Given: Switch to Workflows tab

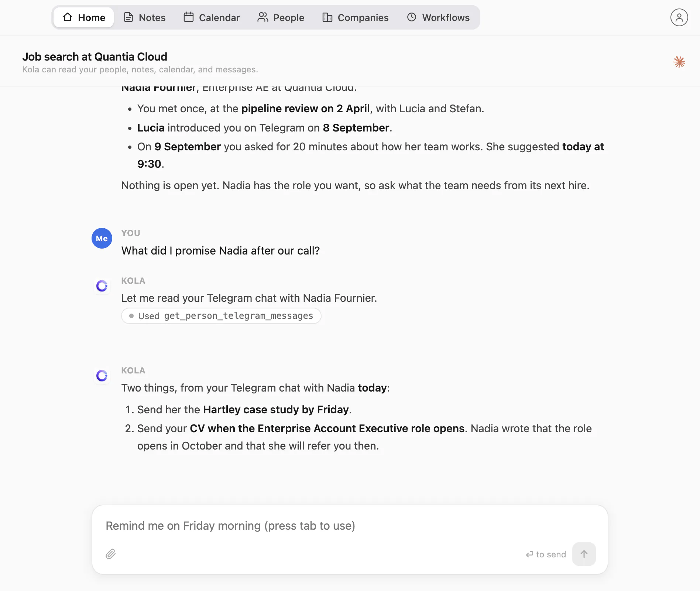Looking at the screenshot, I should click(438, 17).
